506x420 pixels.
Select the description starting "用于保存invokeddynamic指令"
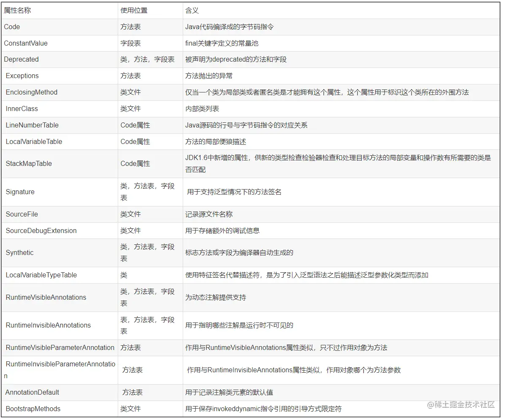[x=263, y=409]
